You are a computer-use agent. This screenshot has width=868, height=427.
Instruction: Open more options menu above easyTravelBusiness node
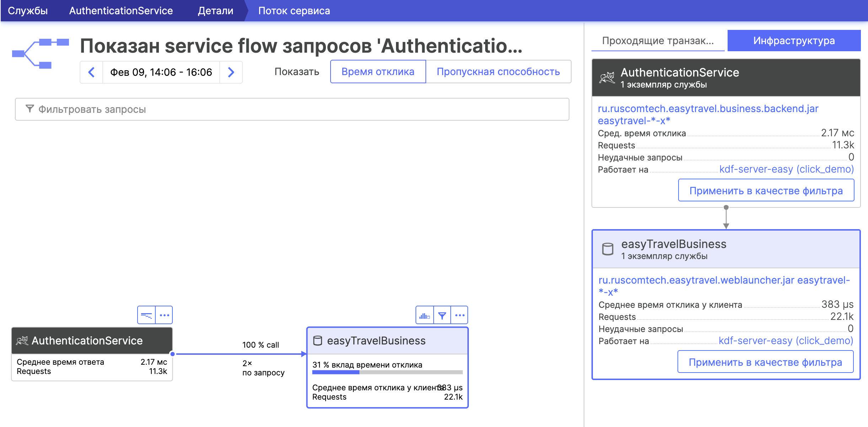point(460,315)
